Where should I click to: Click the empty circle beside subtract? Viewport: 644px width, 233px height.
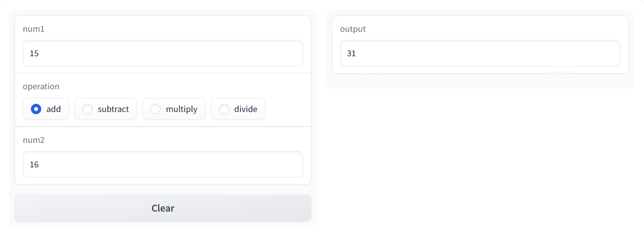point(88,109)
